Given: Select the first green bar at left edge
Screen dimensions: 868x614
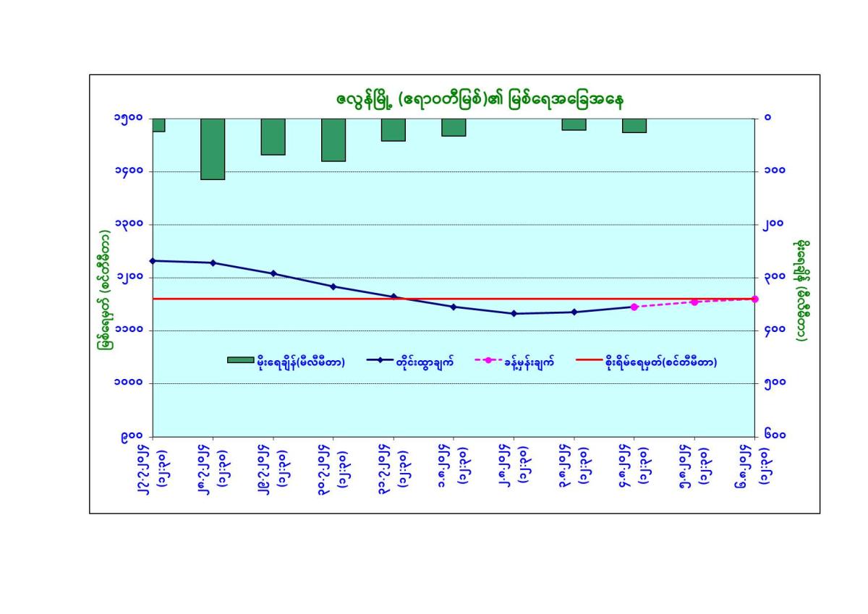Looking at the screenshot, I should tap(158, 124).
